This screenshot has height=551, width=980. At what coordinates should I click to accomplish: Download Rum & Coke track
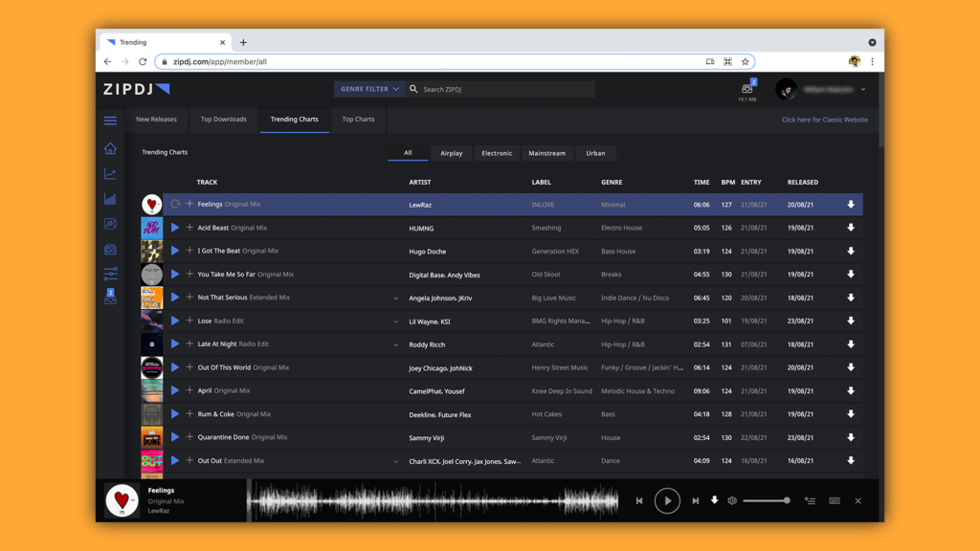coord(851,413)
